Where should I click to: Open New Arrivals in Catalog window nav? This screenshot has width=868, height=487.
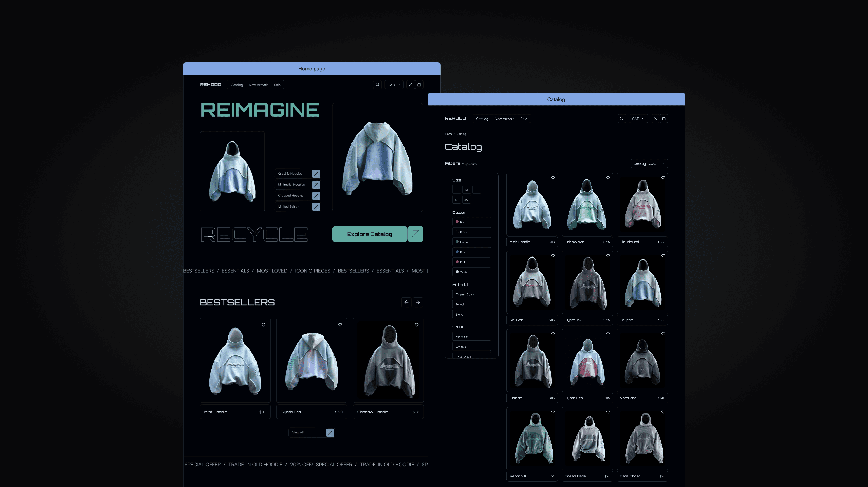(504, 119)
